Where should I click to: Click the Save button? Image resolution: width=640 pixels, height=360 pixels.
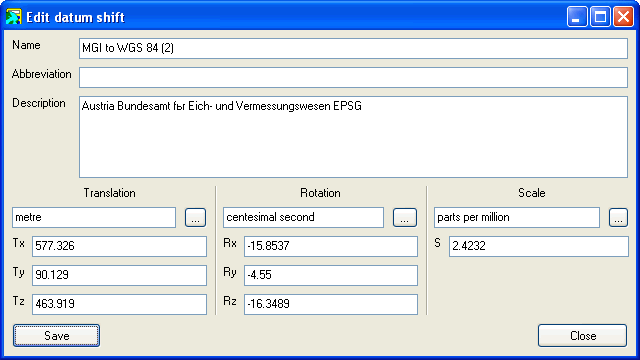click(56, 336)
